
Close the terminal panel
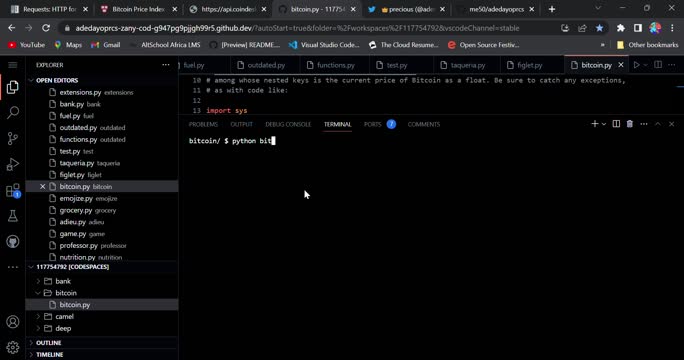coord(671,124)
